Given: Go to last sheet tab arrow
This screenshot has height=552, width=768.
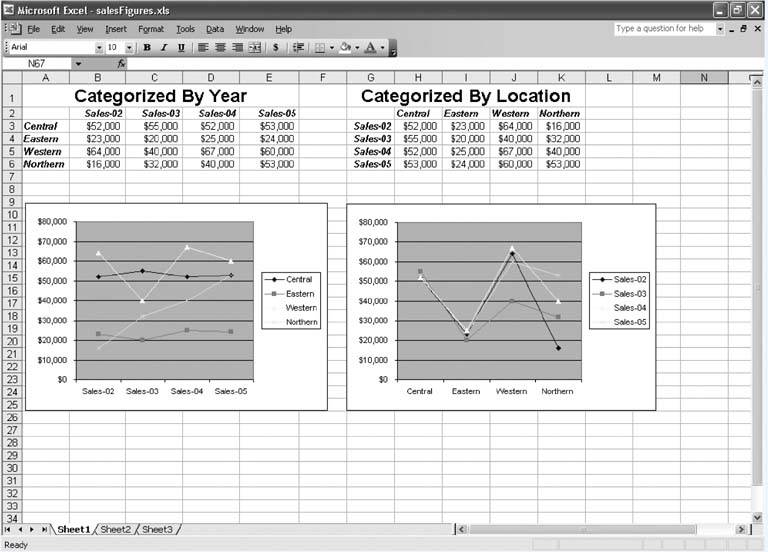Looking at the screenshot, I should pyautogui.click(x=44, y=529).
